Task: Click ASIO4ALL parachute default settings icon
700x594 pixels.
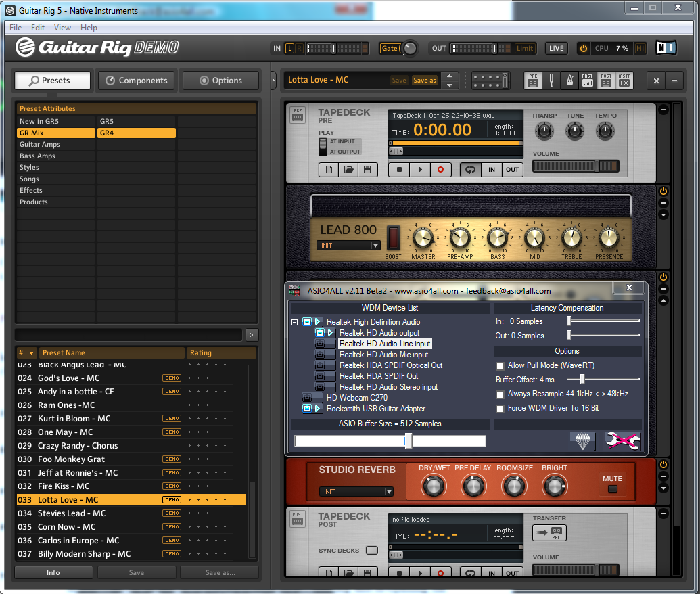Action: (x=582, y=441)
